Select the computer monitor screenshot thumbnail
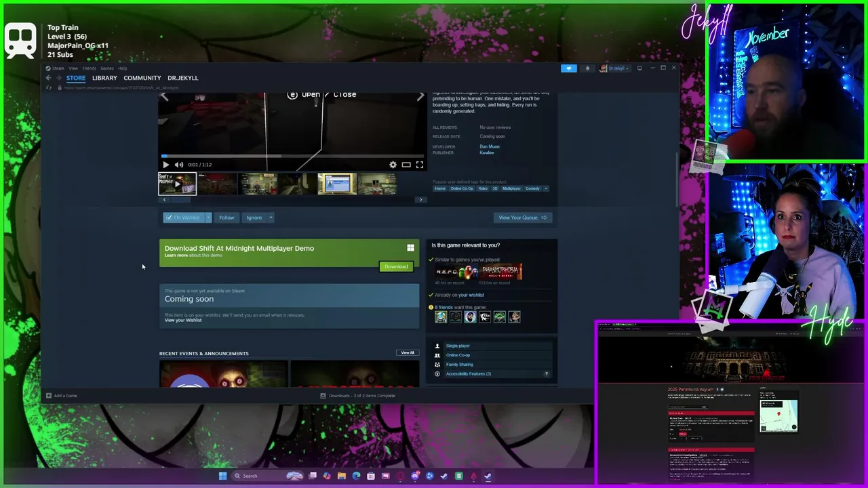This screenshot has height=488, width=868. click(337, 184)
